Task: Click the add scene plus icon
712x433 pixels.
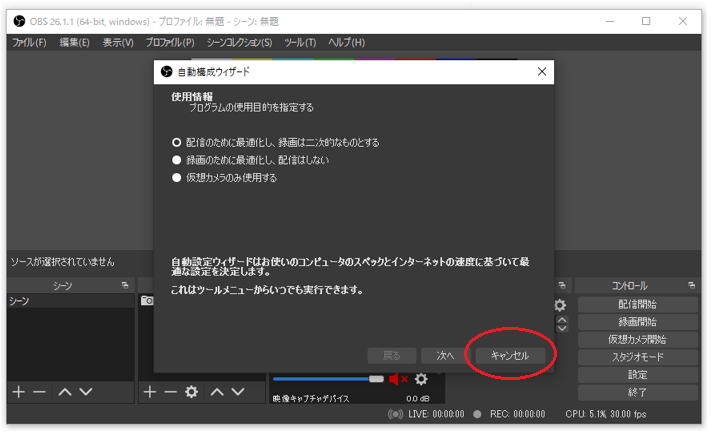Action: 18,392
